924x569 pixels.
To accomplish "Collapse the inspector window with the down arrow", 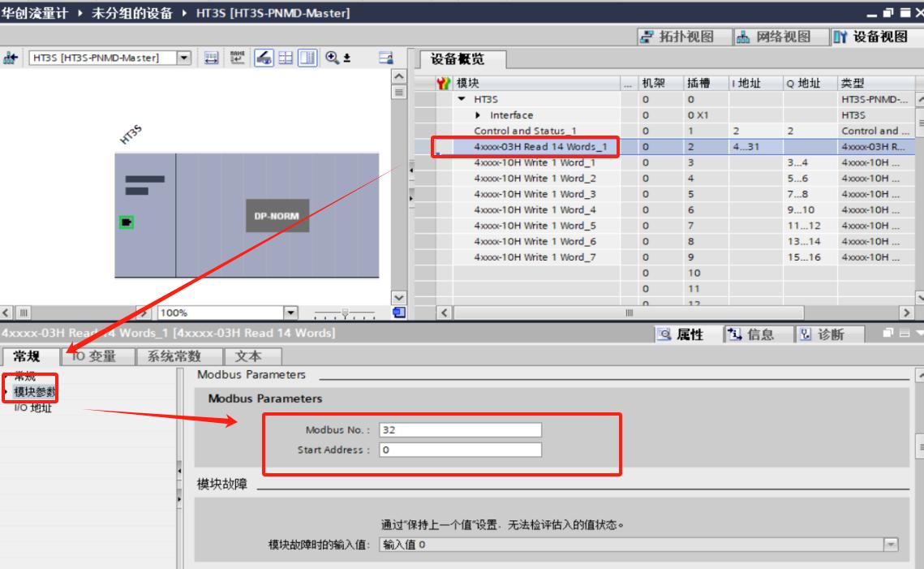I will tap(919, 333).
